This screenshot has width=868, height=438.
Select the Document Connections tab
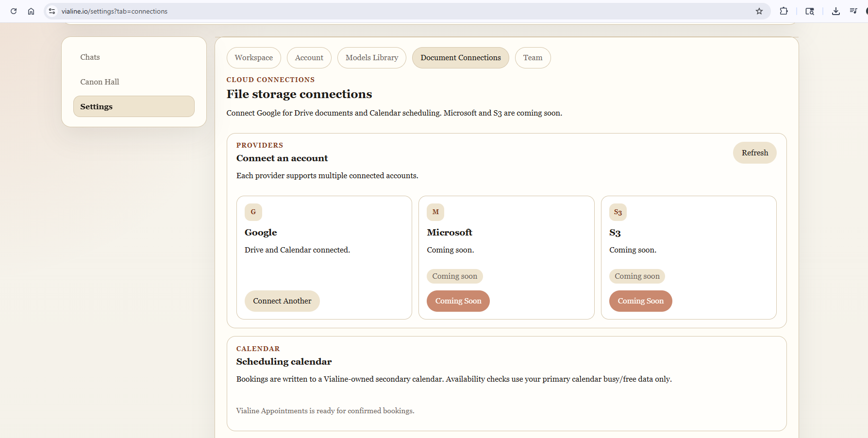(x=461, y=58)
